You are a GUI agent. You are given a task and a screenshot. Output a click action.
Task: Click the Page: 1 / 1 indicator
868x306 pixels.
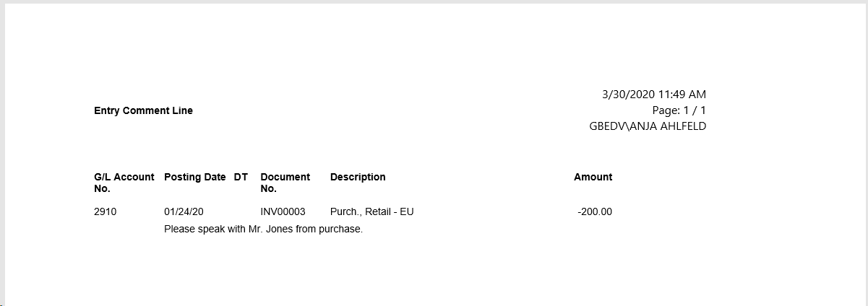(x=679, y=110)
